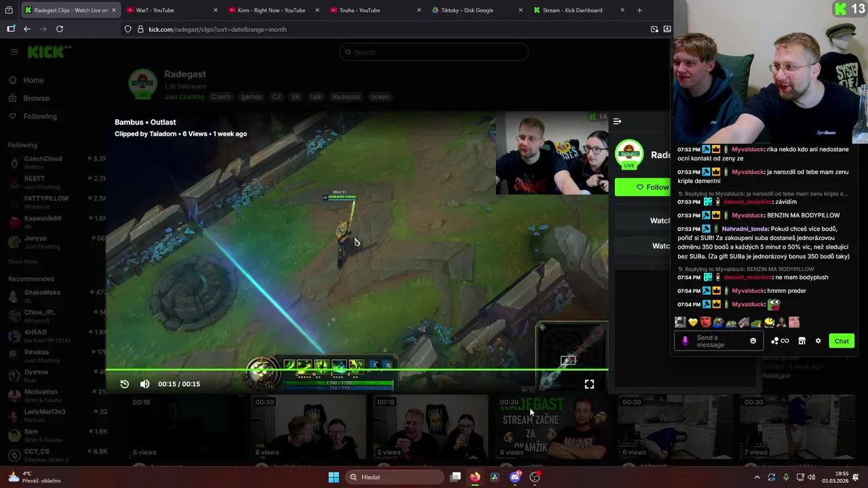Open OBS Studio from the taskbar
This screenshot has height=488, width=868.
click(535, 477)
